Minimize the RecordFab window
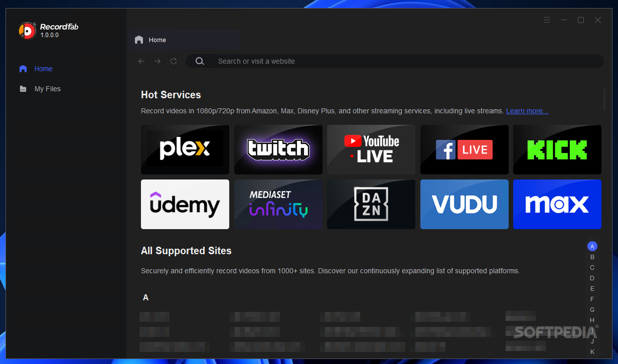Viewport: 618px width, 364px height. 564,20
